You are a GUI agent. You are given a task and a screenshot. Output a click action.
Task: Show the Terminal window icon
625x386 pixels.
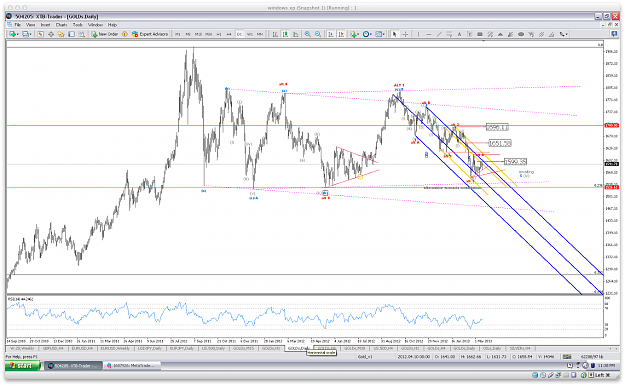[x=71, y=34]
